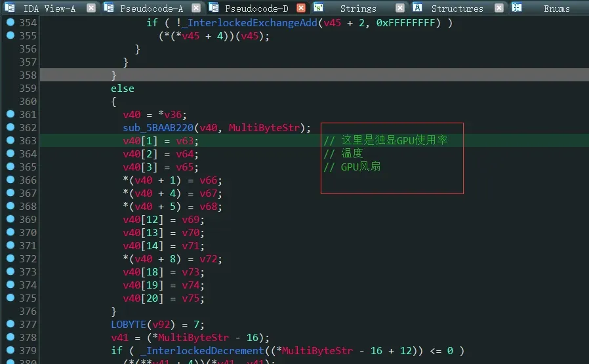
Task: Select MultiByteStr argument on line 362
Action: (264, 128)
